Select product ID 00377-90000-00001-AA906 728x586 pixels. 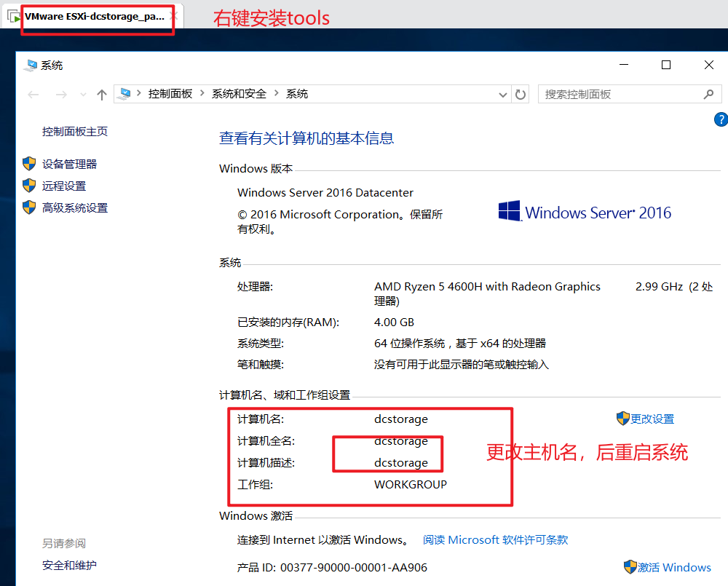354,567
